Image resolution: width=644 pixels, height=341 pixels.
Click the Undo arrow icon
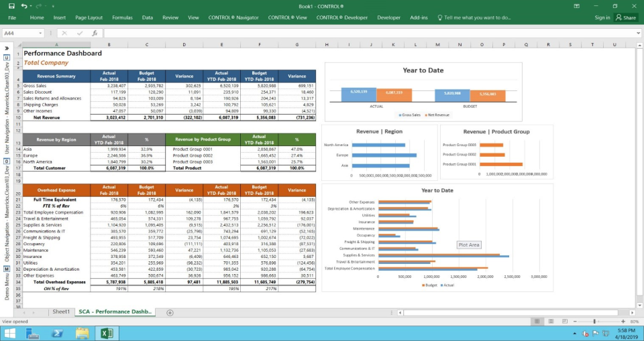click(x=23, y=6)
